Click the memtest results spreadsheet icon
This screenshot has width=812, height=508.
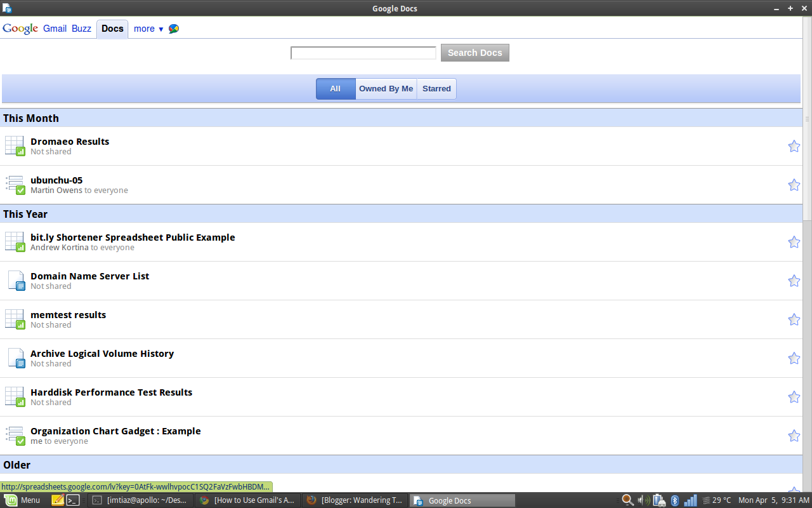point(15,319)
